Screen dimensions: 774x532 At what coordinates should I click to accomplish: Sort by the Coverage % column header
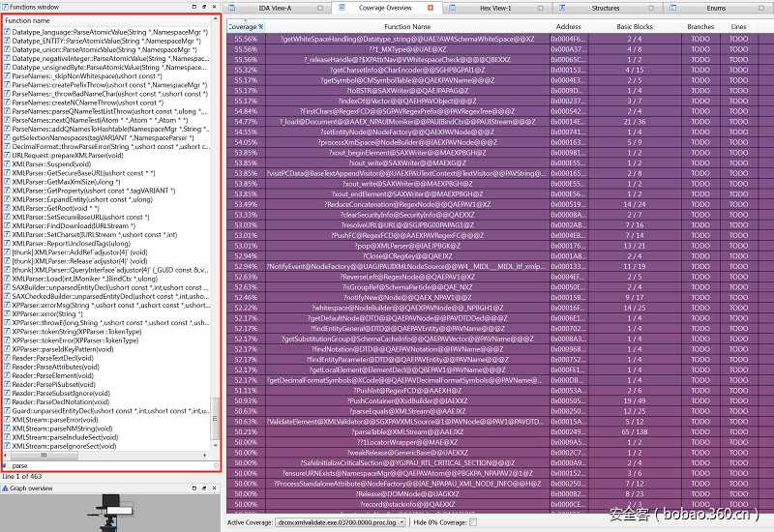[x=246, y=26]
